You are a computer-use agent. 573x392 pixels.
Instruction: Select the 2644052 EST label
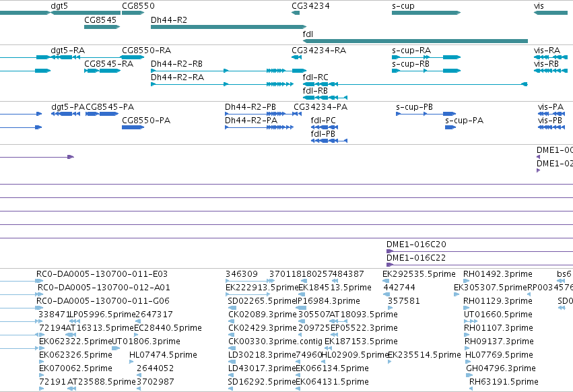click(156, 368)
